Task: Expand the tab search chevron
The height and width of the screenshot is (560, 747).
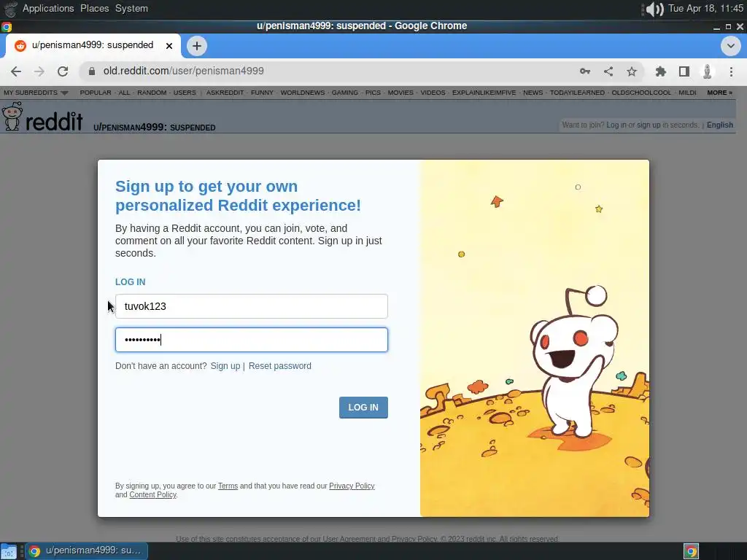Action: coord(730,46)
